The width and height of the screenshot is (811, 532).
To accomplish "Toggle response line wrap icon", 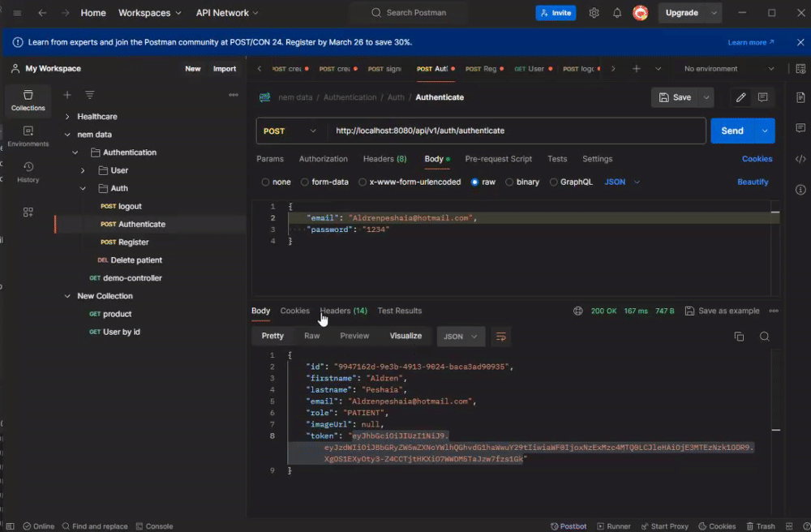I will (500, 337).
